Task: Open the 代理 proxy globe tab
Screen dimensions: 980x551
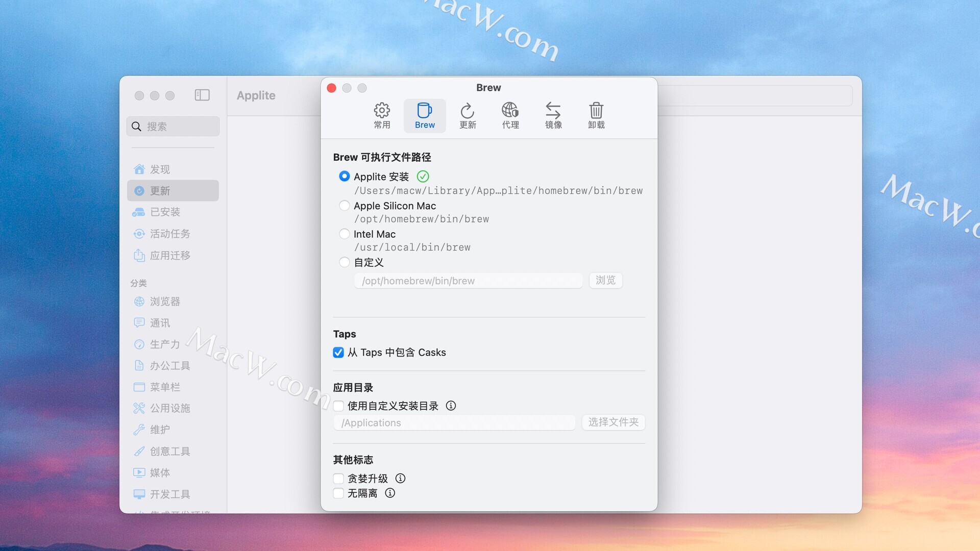Action: pyautogui.click(x=510, y=115)
